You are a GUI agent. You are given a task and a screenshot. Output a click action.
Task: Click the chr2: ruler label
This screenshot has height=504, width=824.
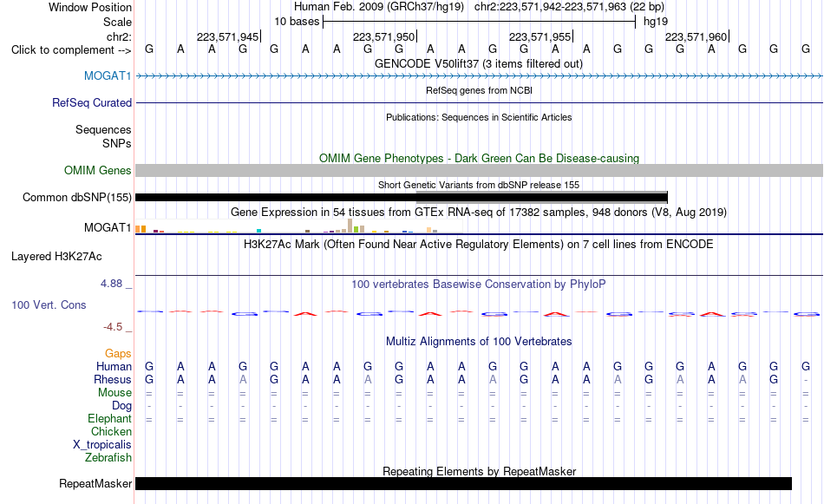[x=119, y=36]
